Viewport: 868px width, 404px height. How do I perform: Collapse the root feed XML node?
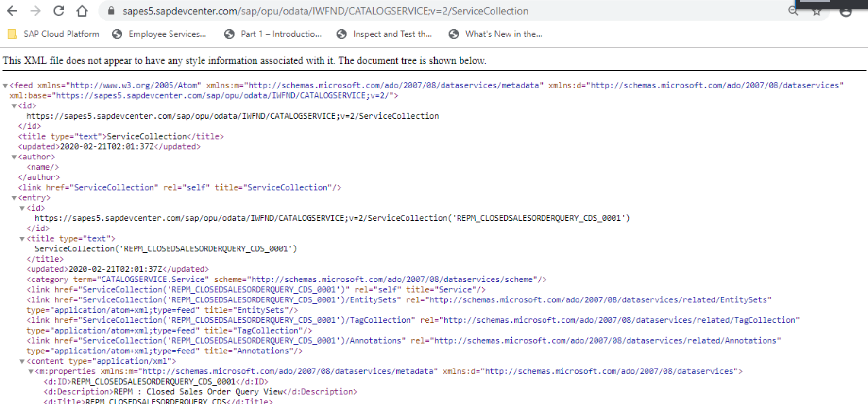5,86
